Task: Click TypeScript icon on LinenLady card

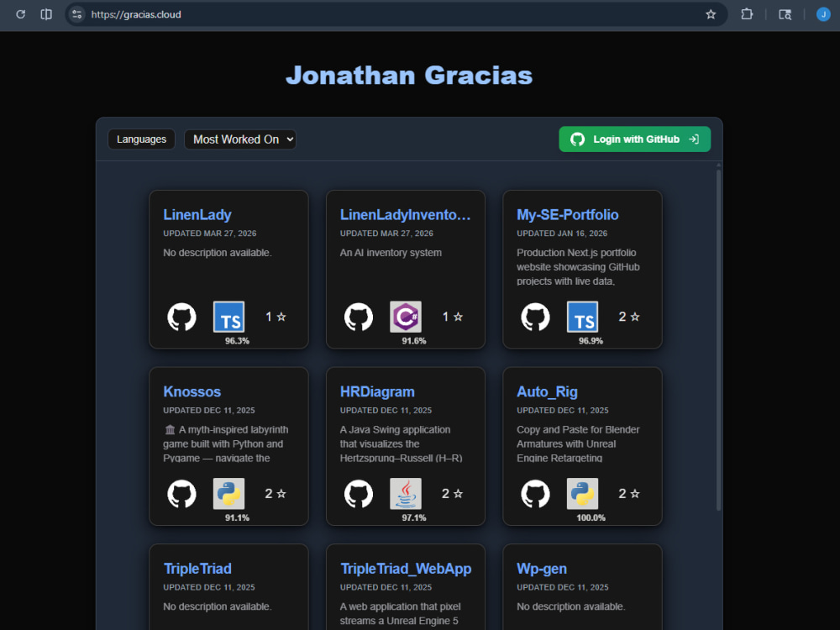Action: pyautogui.click(x=228, y=317)
